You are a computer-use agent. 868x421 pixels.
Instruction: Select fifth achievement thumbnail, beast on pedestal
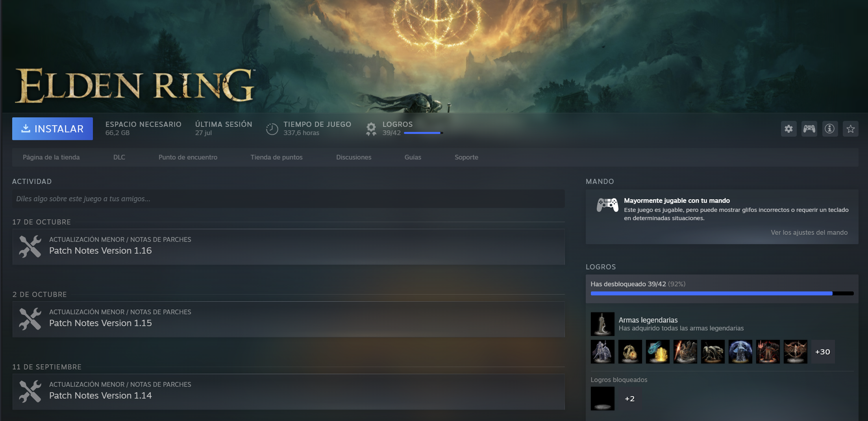tap(713, 351)
